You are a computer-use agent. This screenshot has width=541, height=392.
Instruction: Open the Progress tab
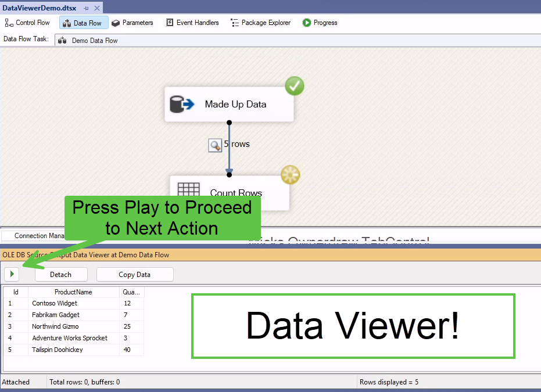click(x=320, y=23)
